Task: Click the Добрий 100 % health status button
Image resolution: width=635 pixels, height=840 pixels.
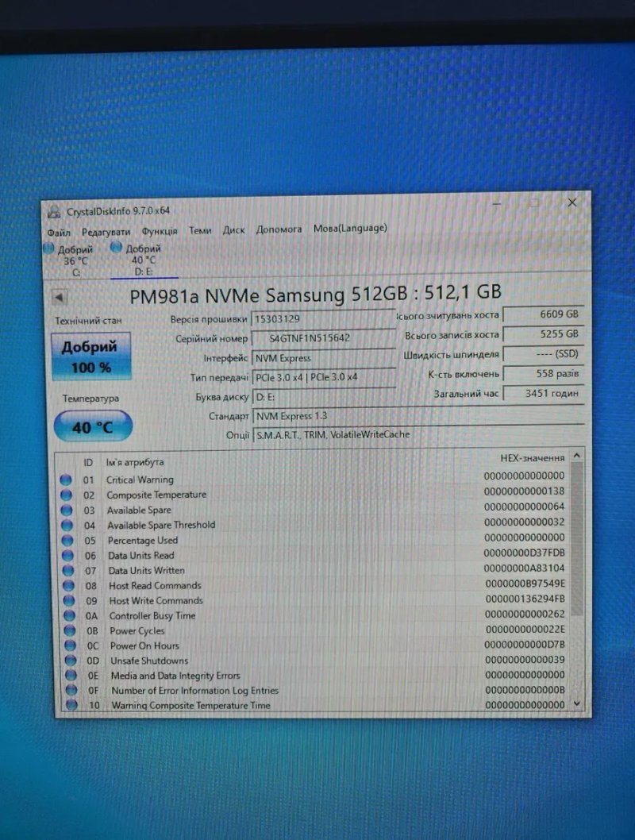Action: (x=90, y=356)
